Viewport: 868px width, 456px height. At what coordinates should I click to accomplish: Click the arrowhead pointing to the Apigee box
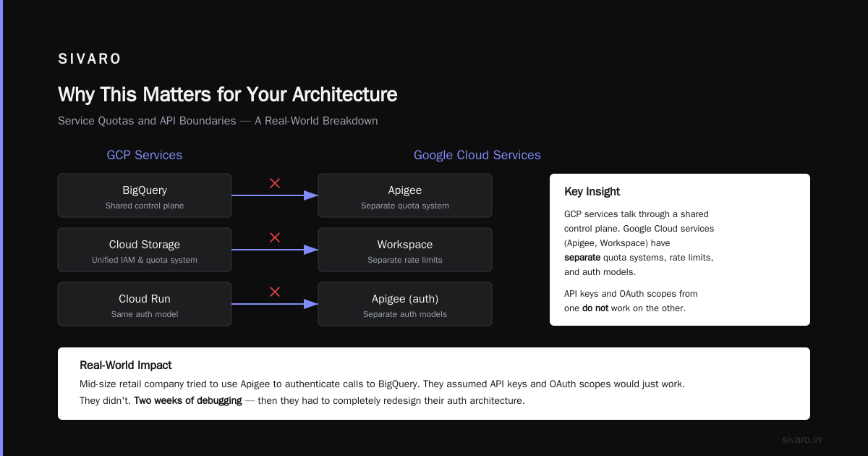[311, 195]
